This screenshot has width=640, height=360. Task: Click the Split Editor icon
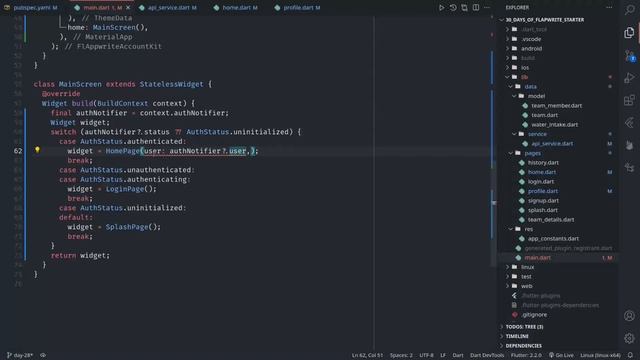point(476,7)
